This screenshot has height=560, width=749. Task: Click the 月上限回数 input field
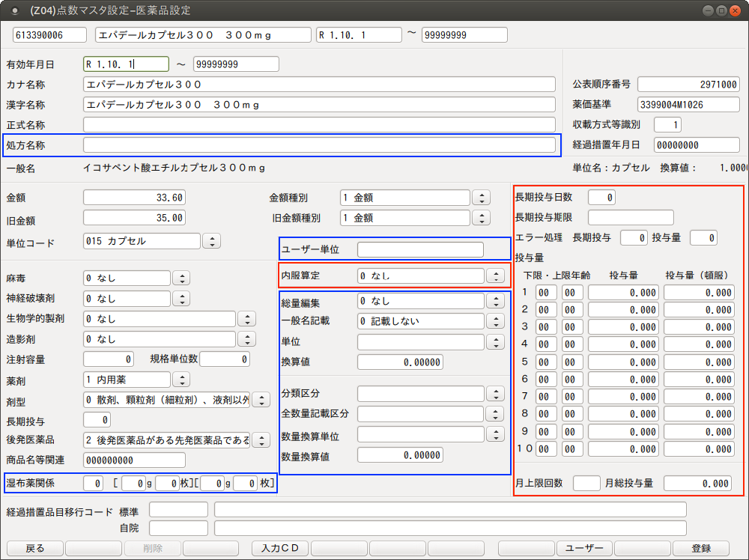[586, 484]
